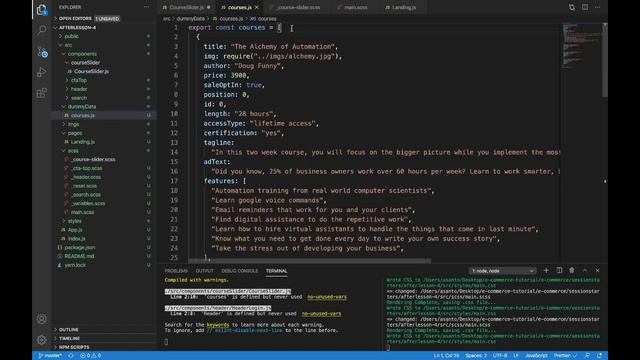This screenshot has height=360, width=640.
Task: Open the Extensions view
Action: (42, 93)
